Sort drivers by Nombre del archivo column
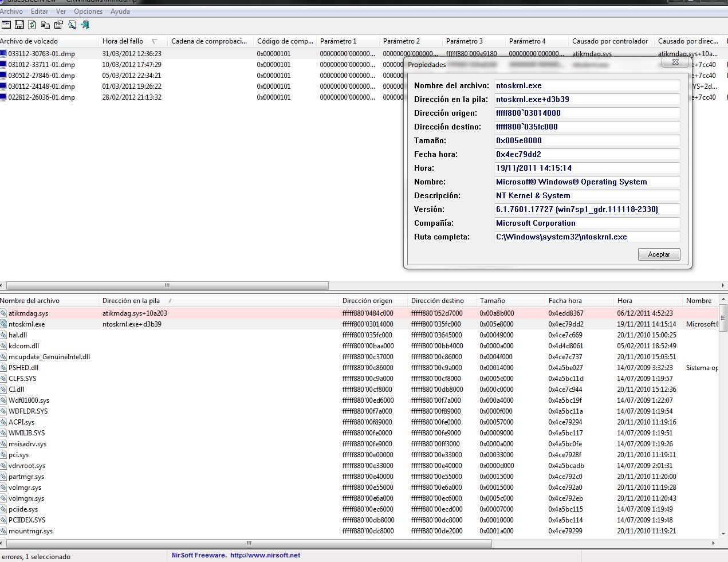Viewport: 728px width, 562px height. coord(49,301)
